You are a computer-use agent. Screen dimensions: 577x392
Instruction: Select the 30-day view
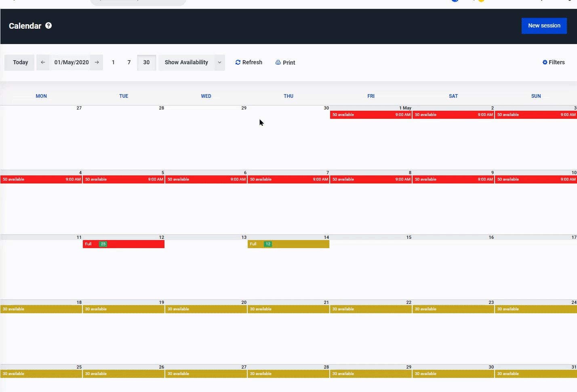pyautogui.click(x=146, y=62)
